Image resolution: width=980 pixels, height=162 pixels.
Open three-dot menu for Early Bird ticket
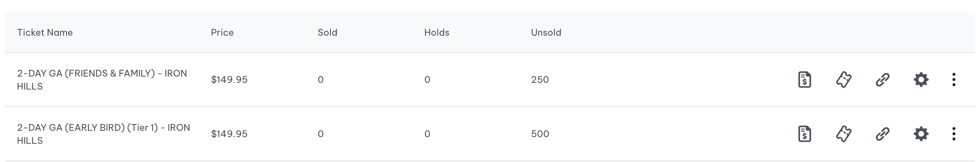953,134
